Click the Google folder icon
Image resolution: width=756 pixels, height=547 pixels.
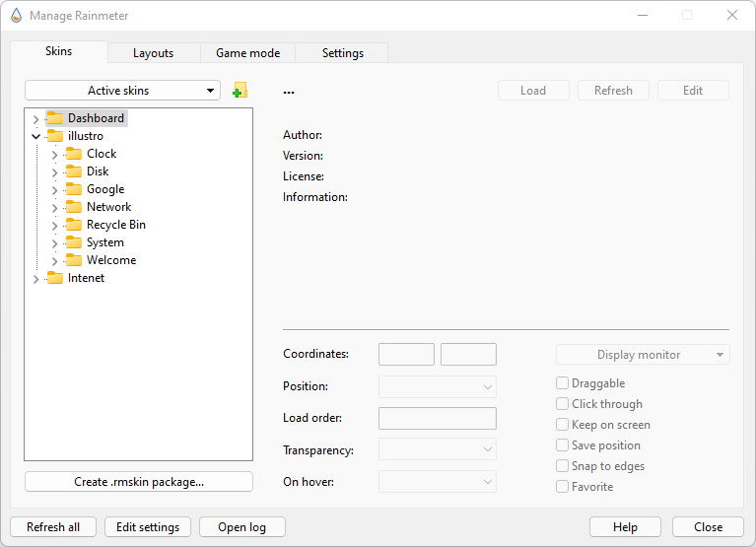tap(74, 189)
